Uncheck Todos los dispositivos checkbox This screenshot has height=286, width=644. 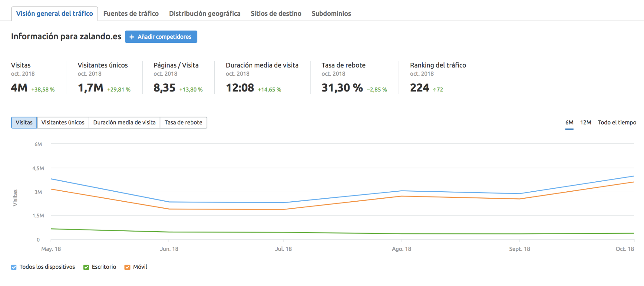(14, 267)
